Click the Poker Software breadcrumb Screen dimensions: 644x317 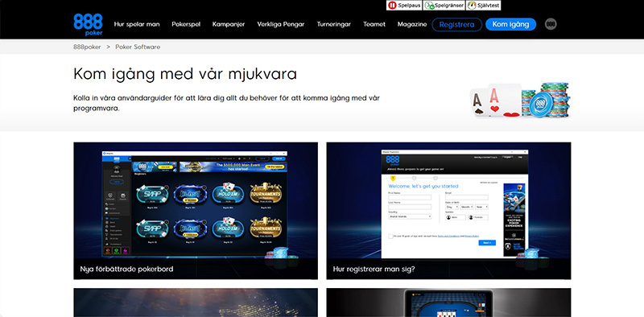[x=138, y=47]
